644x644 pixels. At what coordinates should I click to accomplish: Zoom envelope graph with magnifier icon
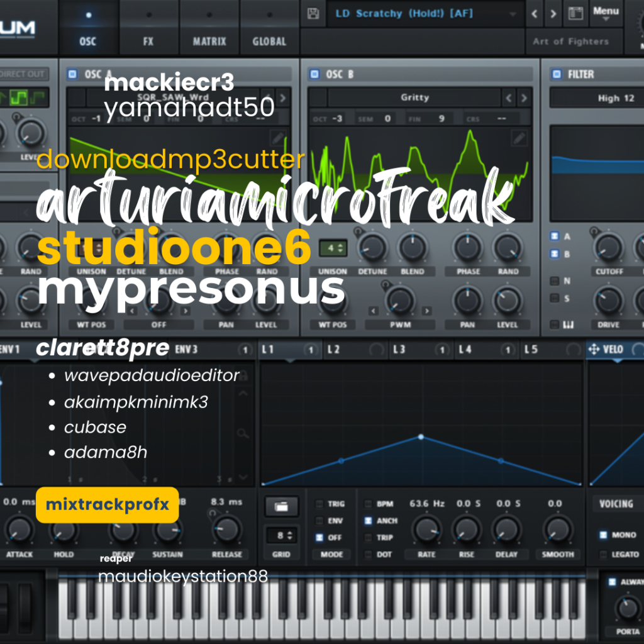tap(243, 433)
